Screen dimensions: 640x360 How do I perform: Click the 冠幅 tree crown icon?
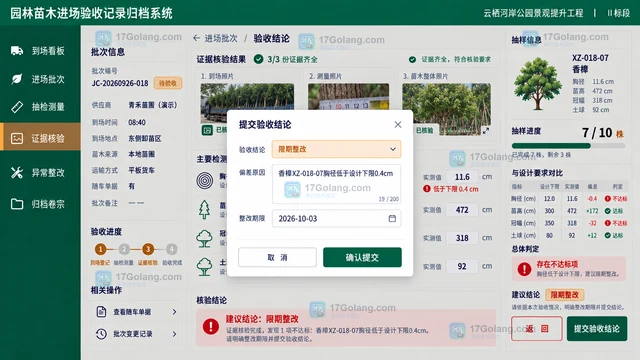(204, 238)
